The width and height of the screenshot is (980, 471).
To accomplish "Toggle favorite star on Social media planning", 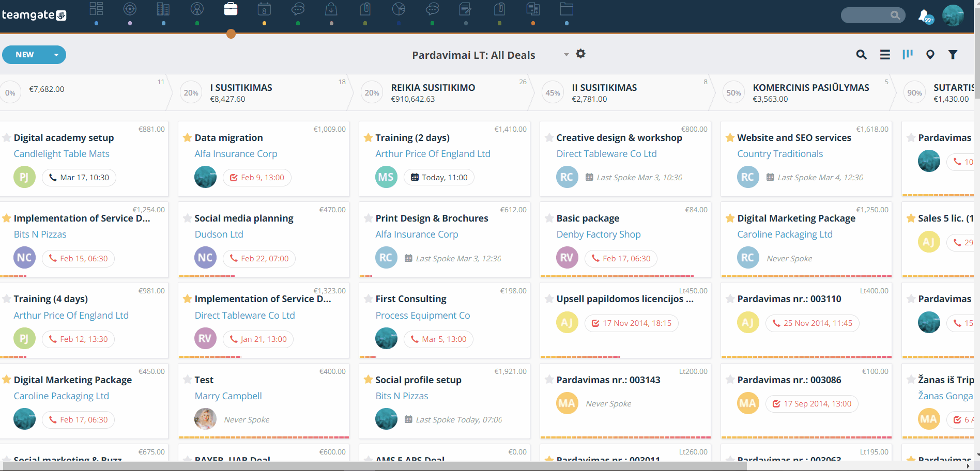I will [x=188, y=218].
